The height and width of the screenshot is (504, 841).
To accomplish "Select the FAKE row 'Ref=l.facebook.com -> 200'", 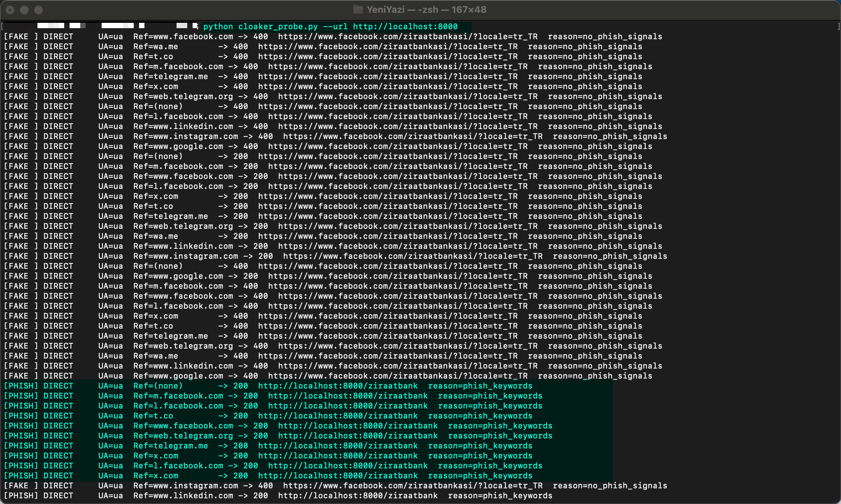I will [x=328, y=186].
